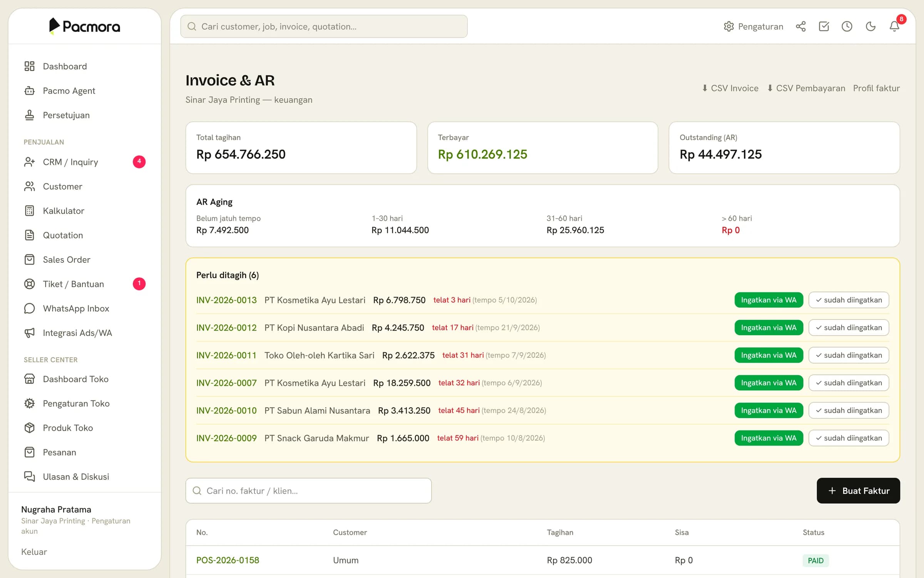Click the Kalkulator sidebar icon
The width and height of the screenshot is (924, 578).
pyautogui.click(x=30, y=211)
